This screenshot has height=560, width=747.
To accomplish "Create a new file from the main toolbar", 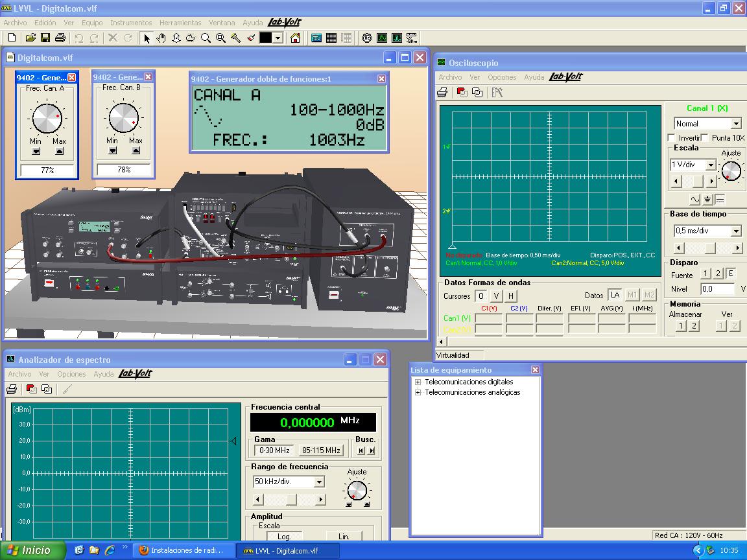I will coord(12,38).
